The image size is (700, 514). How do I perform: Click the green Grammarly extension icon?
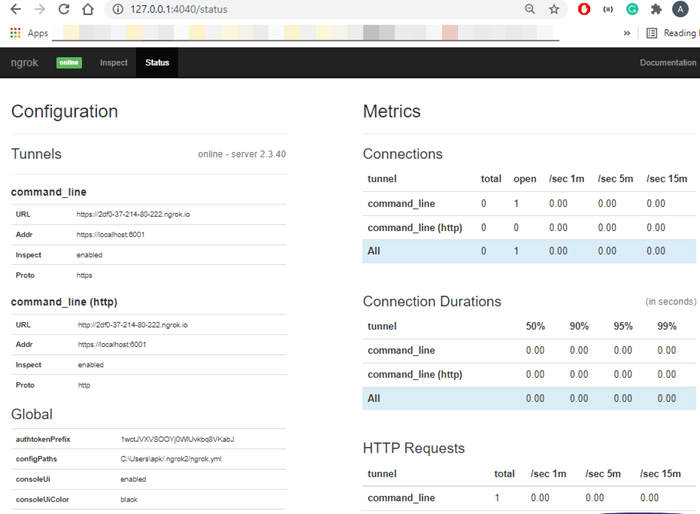click(632, 9)
